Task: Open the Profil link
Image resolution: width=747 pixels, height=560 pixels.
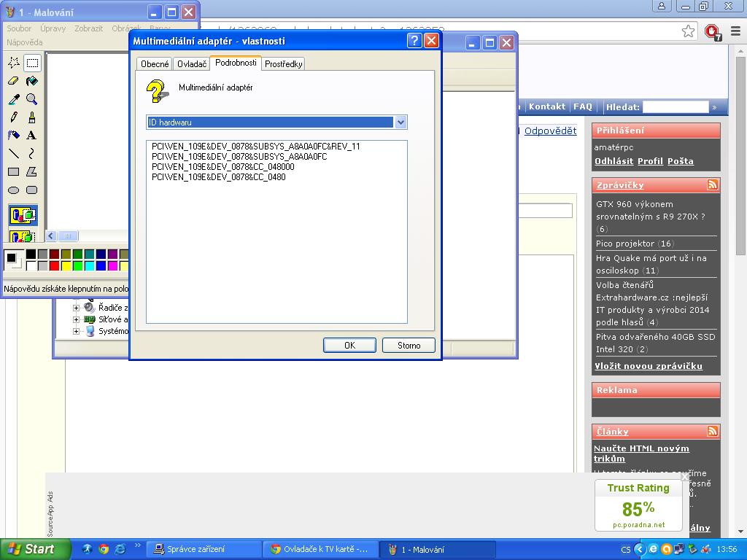Action: [650, 161]
